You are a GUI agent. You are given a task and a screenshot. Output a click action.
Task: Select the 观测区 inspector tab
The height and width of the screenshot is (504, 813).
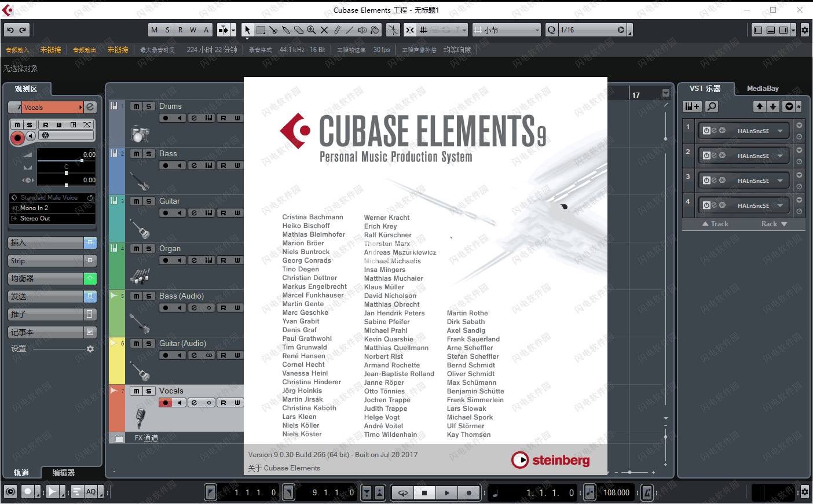point(26,89)
